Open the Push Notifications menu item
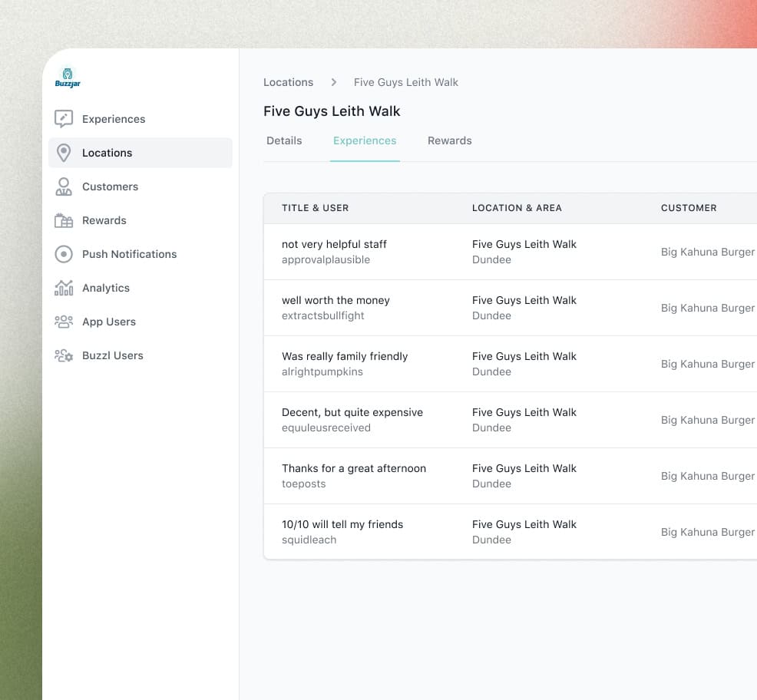Viewport: 757px width, 700px height. pos(129,254)
